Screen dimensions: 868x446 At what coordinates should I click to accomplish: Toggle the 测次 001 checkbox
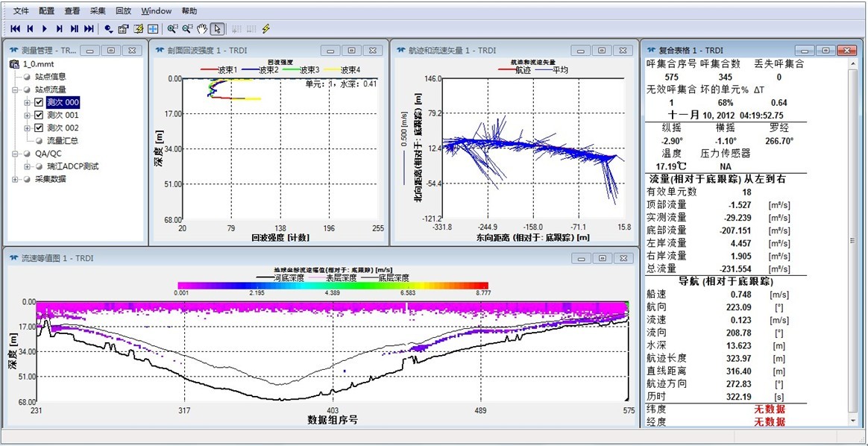40,115
